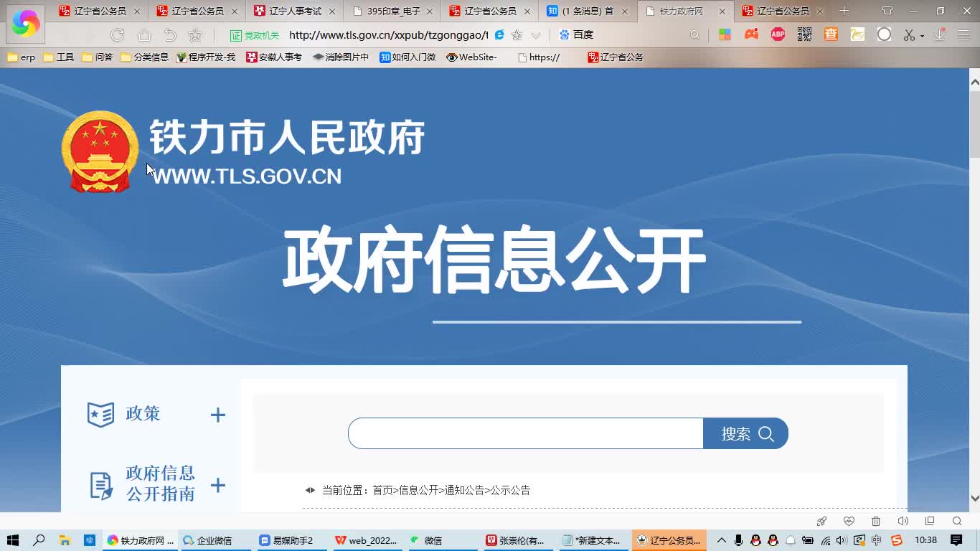980x551 pixels.
Task: Open the 工具 bookmark folder
Action: click(x=59, y=57)
